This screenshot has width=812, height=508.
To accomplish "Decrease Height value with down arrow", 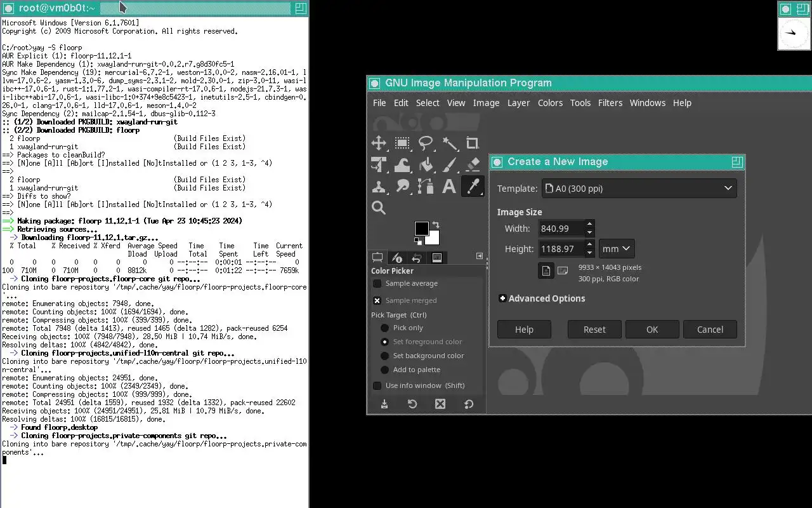I will click(x=590, y=253).
